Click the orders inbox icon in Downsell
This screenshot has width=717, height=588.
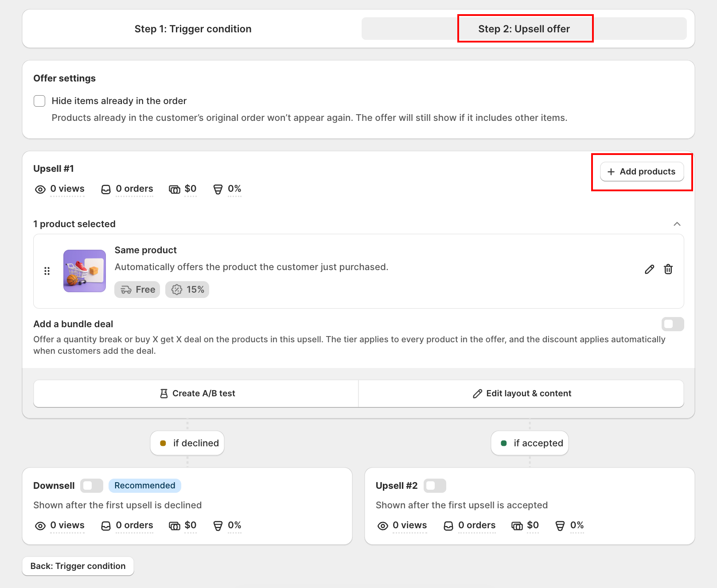tap(106, 526)
